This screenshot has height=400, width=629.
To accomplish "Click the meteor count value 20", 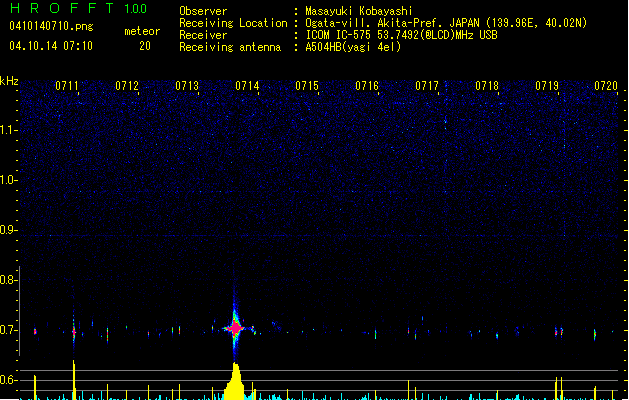I will (145, 46).
